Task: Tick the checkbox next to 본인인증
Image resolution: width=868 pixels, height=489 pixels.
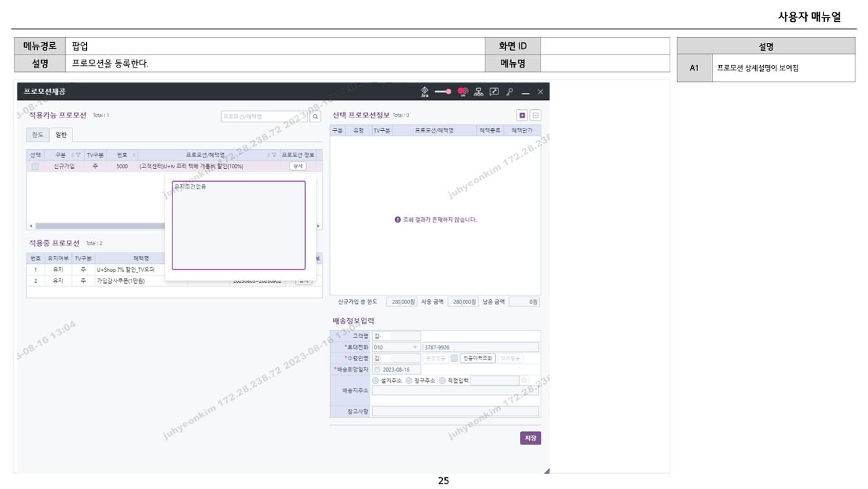Action: pyautogui.click(x=454, y=358)
